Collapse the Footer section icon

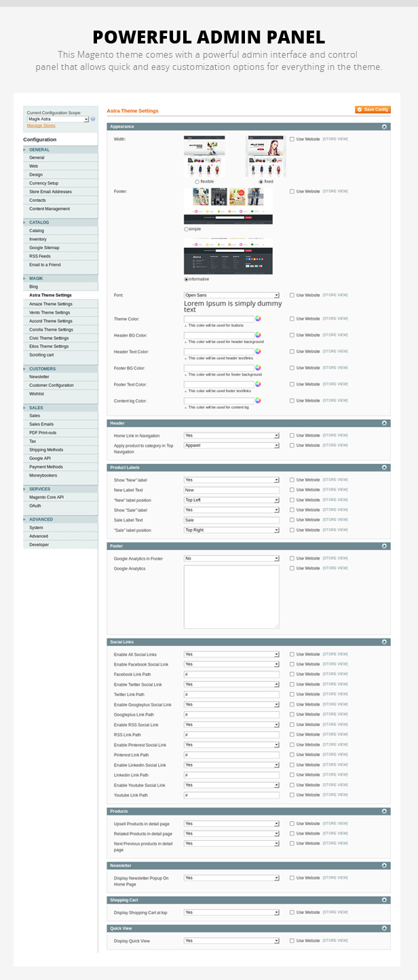(x=385, y=545)
